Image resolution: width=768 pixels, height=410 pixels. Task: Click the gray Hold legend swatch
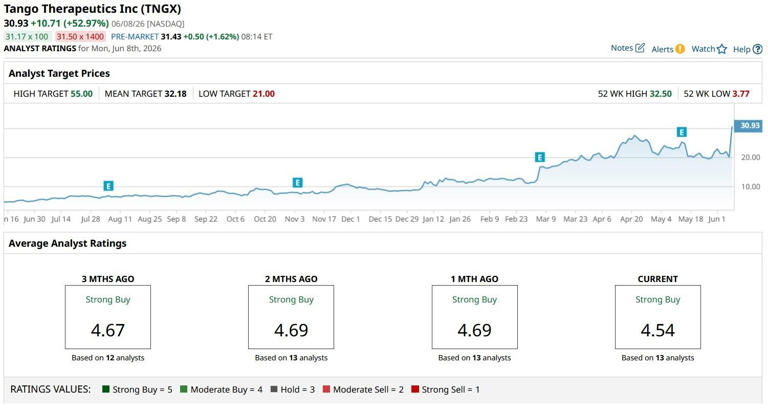point(274,389)
